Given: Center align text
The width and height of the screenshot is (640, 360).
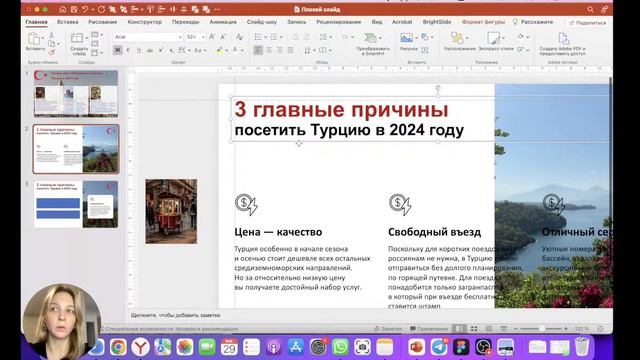Looking at the screenshot, I should pos(269,50).
